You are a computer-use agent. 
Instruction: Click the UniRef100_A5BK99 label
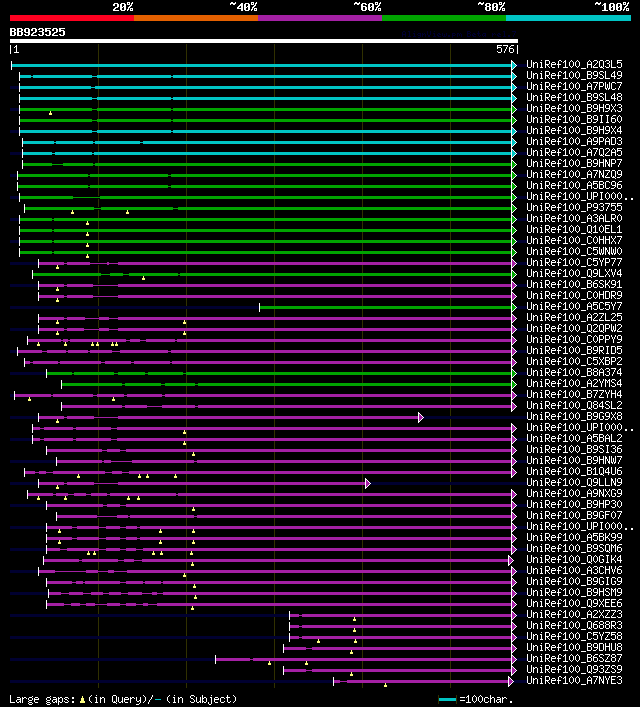574,537
